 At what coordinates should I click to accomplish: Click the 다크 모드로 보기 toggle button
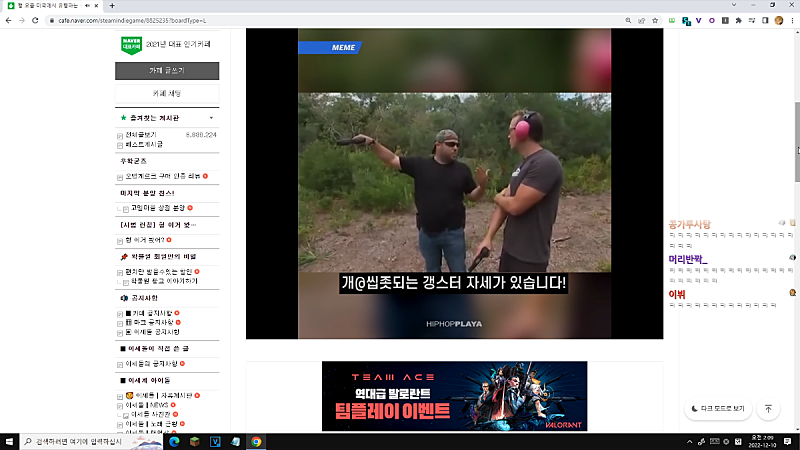click(x=718, y=409)
